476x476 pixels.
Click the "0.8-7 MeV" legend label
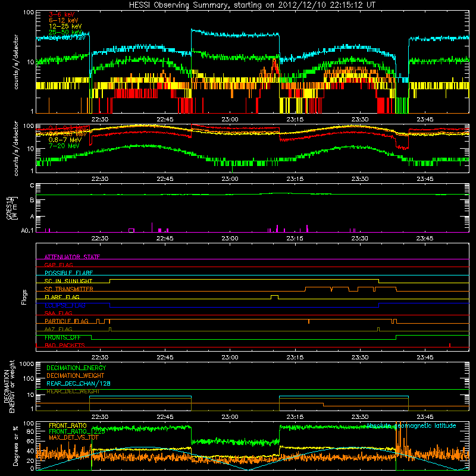point(65,140)
